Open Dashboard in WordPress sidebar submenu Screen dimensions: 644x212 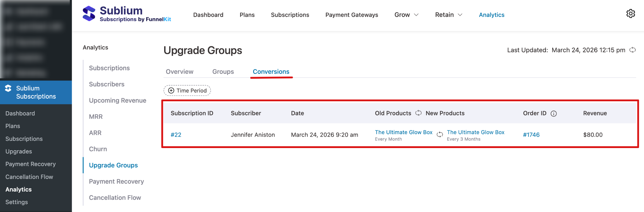20,113
